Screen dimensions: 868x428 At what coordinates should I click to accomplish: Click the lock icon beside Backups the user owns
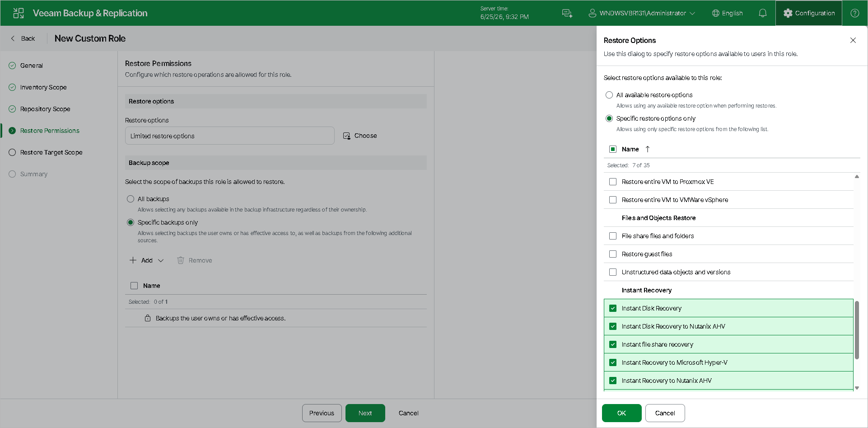click(x=148, y=318)
